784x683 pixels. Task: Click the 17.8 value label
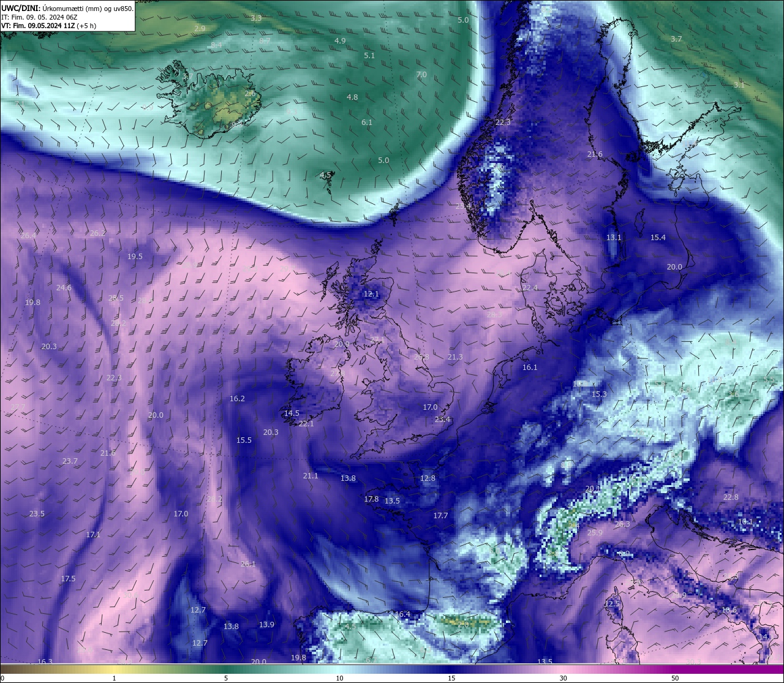tap(371, 499)
